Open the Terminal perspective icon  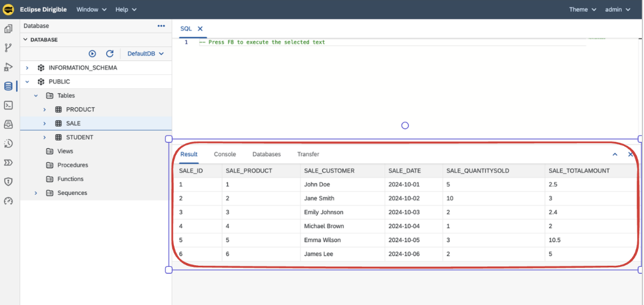pyautogui.click(x=8, y=105)
